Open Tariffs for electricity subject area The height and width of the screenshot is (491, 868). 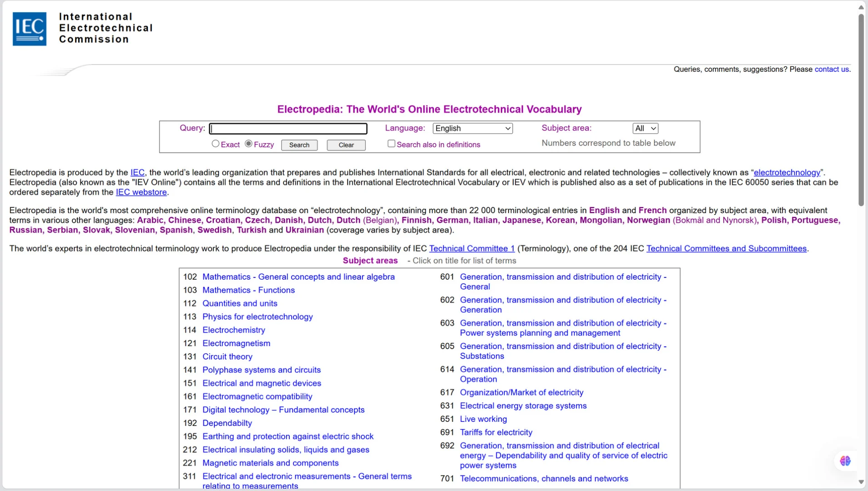coord(496,432)
